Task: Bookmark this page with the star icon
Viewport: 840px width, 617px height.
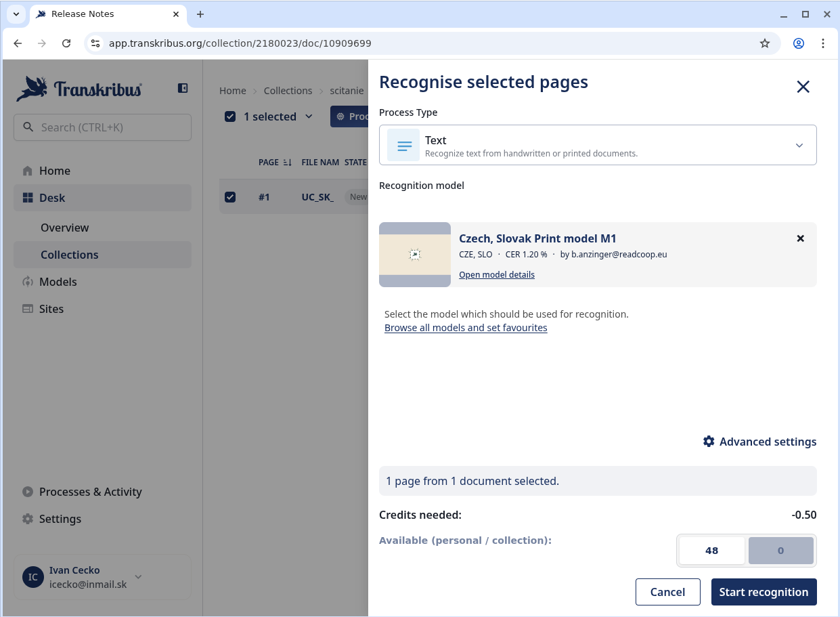Action: point(765,43)
